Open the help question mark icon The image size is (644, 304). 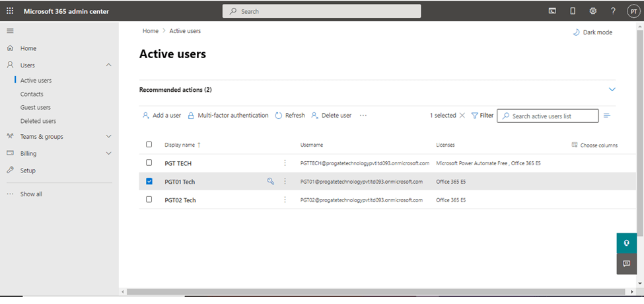(x=613, y=11)
